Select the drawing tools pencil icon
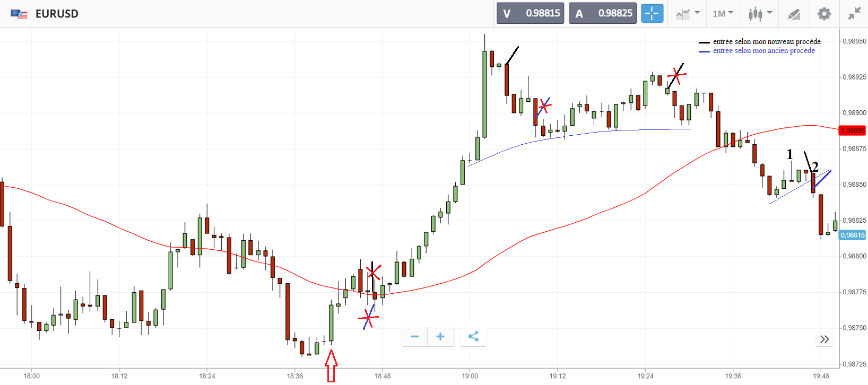Screen dimensions: 868x385 click(x=794, y=14)
